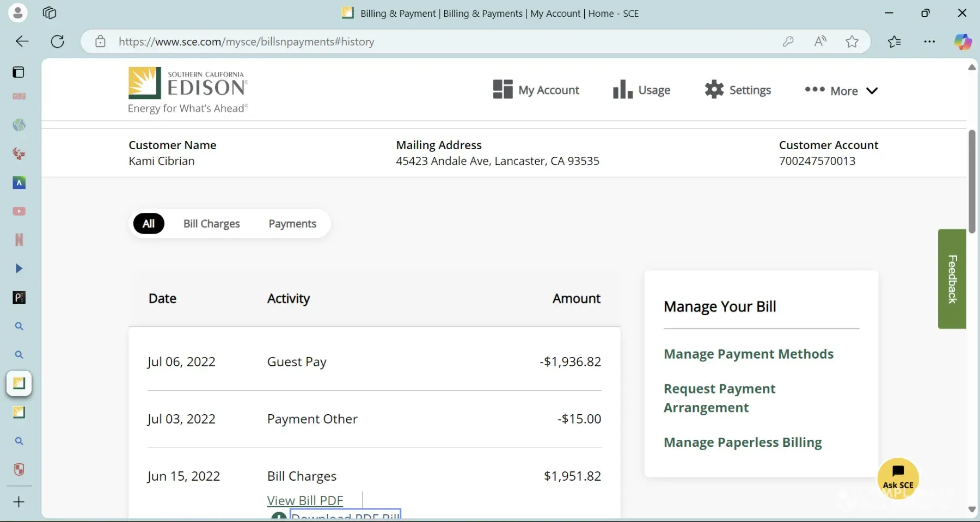This screenshot has width=980, height=522.
Task: Switch the filter to Bill Charges
Action: 211,224
